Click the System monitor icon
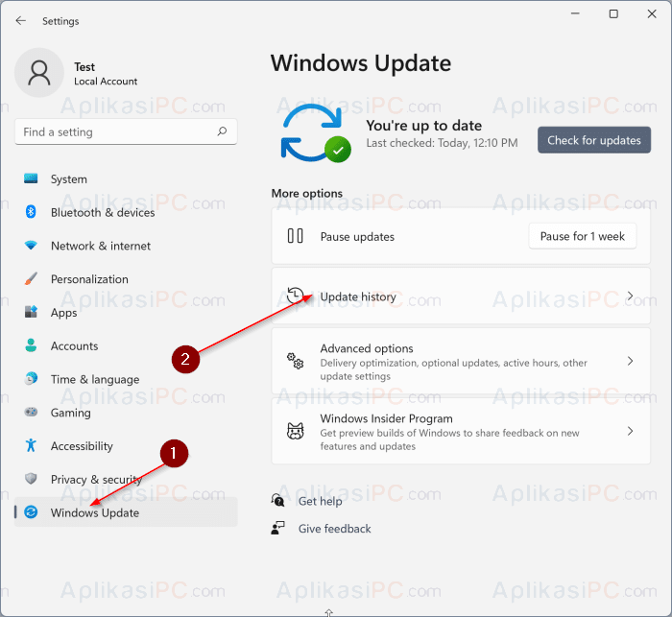Screen dimensions: 672x617 pos(31,178)
